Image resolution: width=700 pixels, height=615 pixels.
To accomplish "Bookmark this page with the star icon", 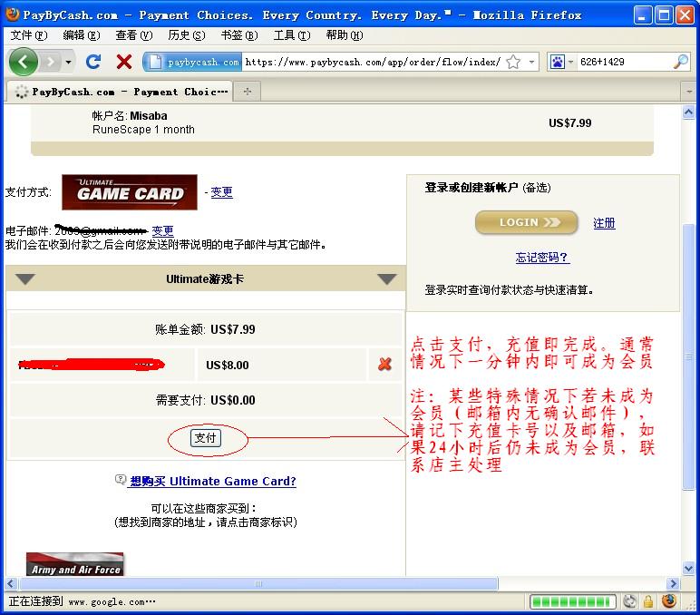I will [x=513, y=62].
